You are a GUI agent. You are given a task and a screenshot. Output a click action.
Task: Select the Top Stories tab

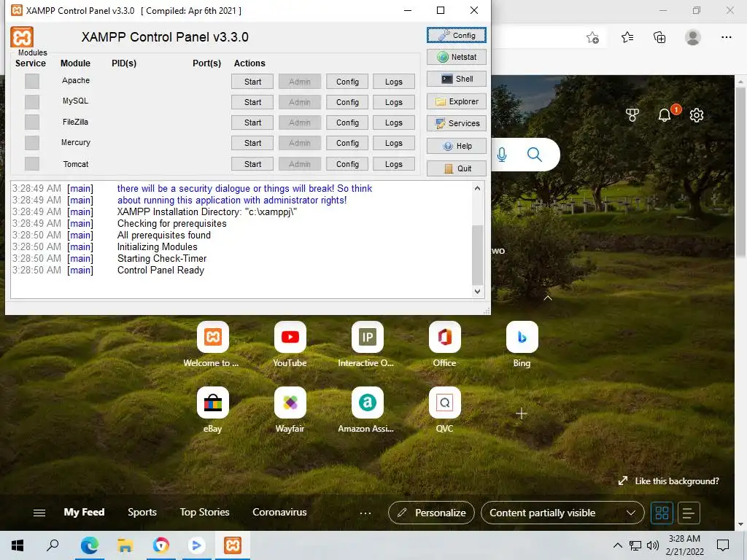pyautogui.click(x=204, y=513)
